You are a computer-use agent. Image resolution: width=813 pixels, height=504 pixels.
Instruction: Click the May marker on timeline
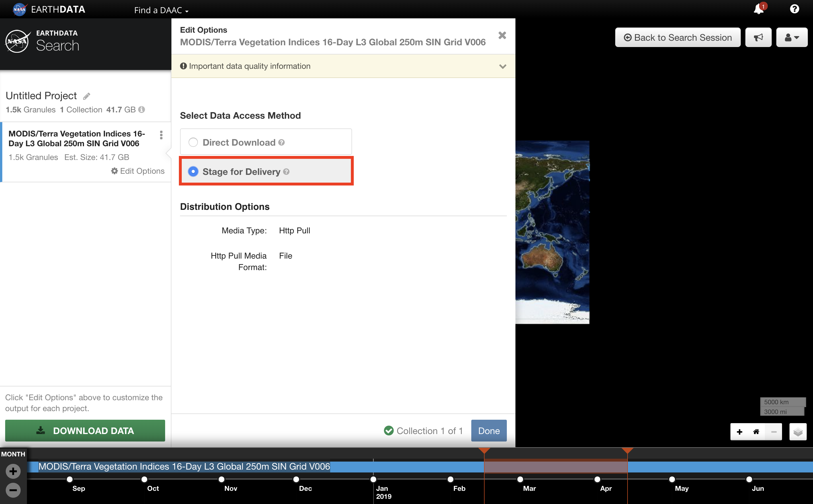tap(672, 479)
